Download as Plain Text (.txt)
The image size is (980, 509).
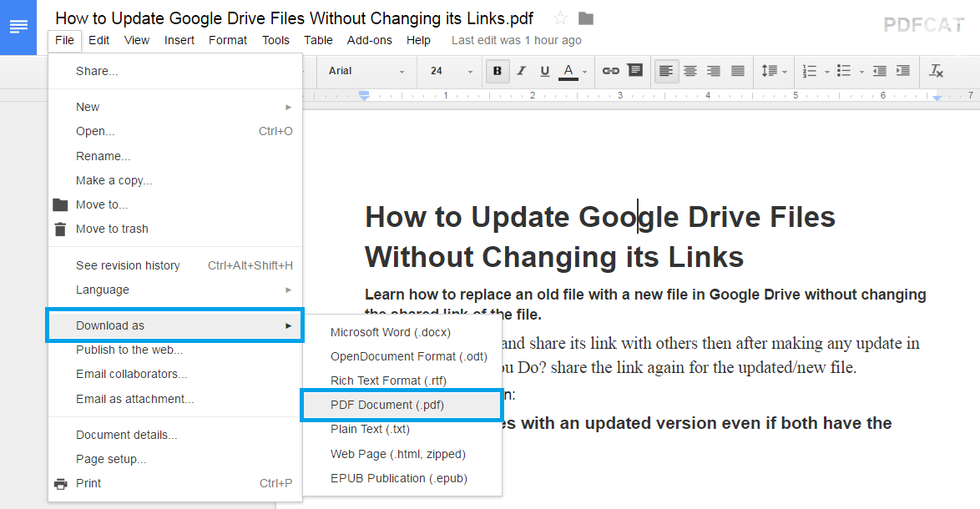[x=402, y=429]
